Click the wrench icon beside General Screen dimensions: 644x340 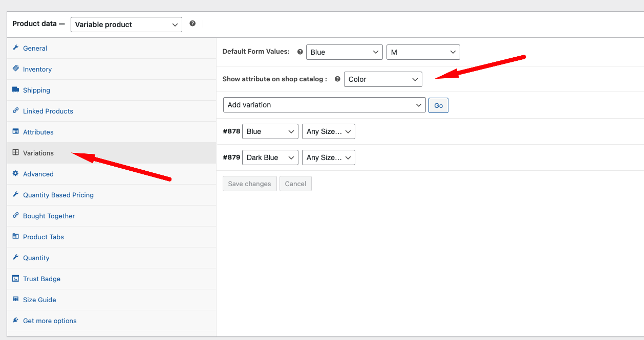[16, 48]
